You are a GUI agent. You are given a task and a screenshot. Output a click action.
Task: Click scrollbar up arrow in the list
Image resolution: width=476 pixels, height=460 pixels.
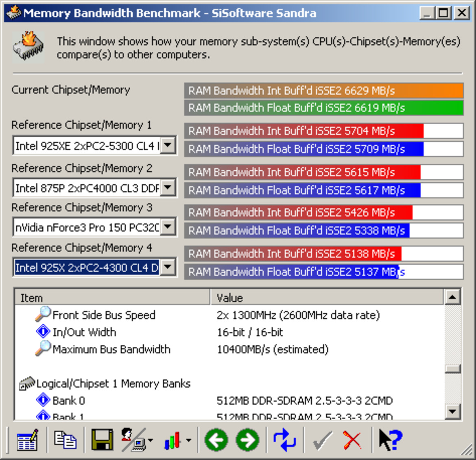(x=452, y=297)
